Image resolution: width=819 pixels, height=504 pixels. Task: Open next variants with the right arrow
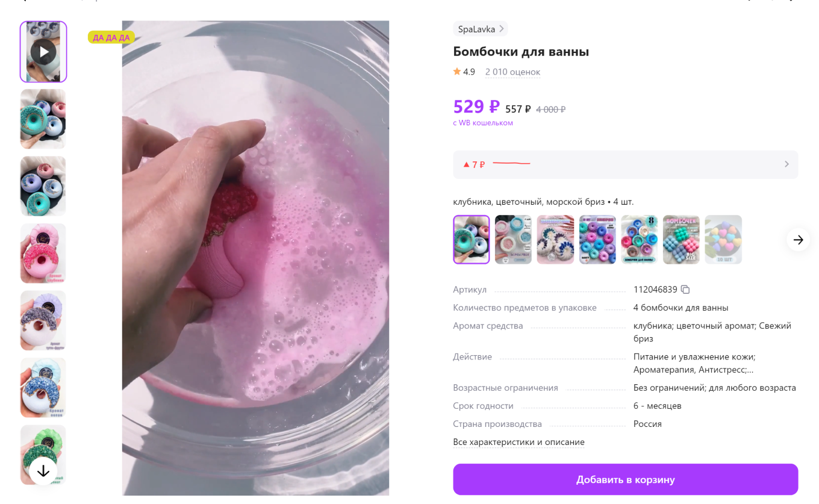tap(797, 240)
